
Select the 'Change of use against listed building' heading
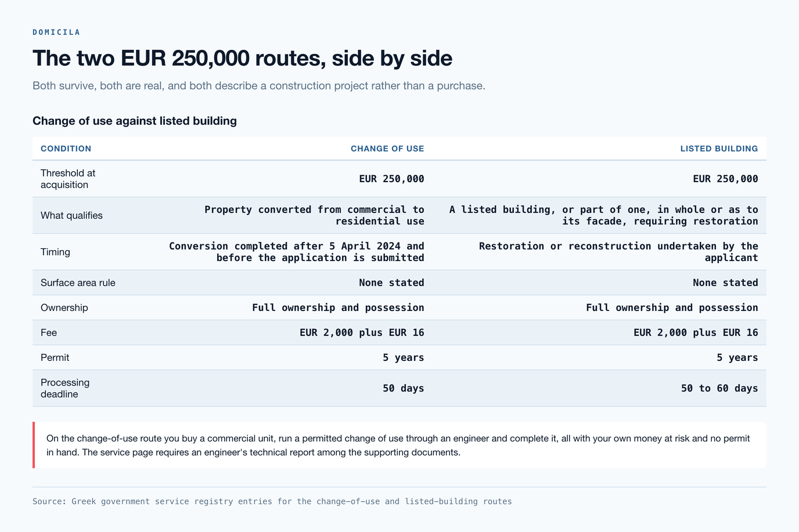click(x=135, y=121)
